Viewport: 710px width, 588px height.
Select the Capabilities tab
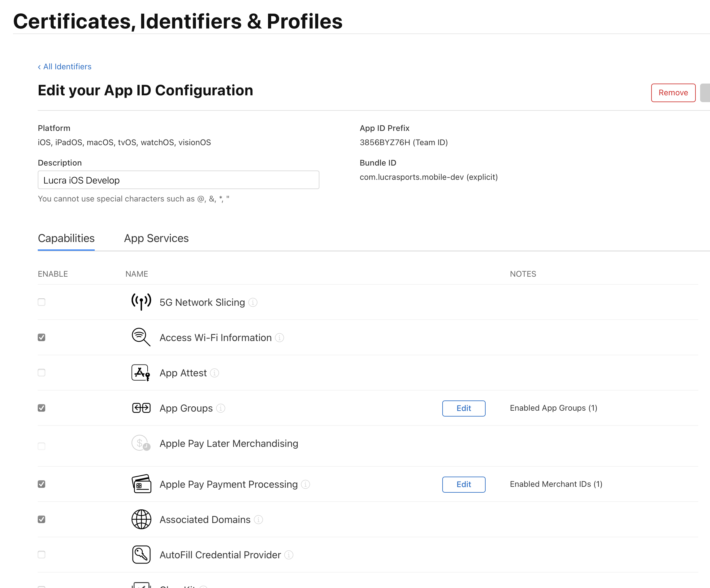click(66, 238)
